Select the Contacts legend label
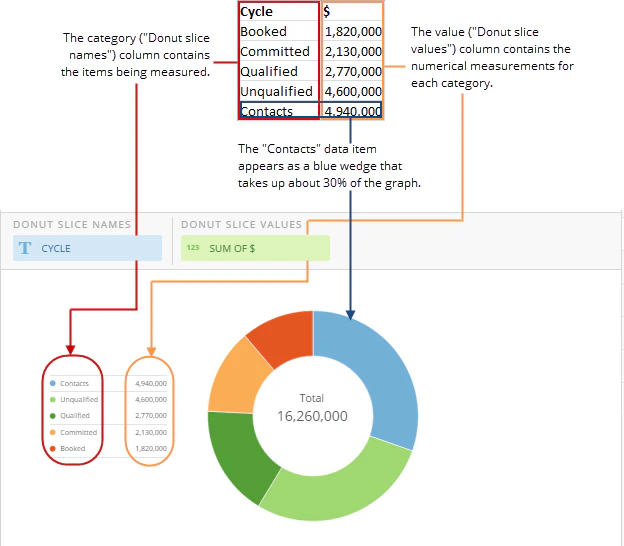Viewport: 624px width, 546px height. tap(74, 383)
